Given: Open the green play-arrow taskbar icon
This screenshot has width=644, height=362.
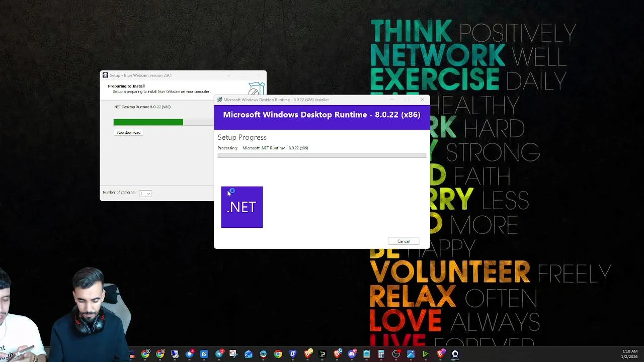Looking at the screenshot, I should [x=425, y=354].
